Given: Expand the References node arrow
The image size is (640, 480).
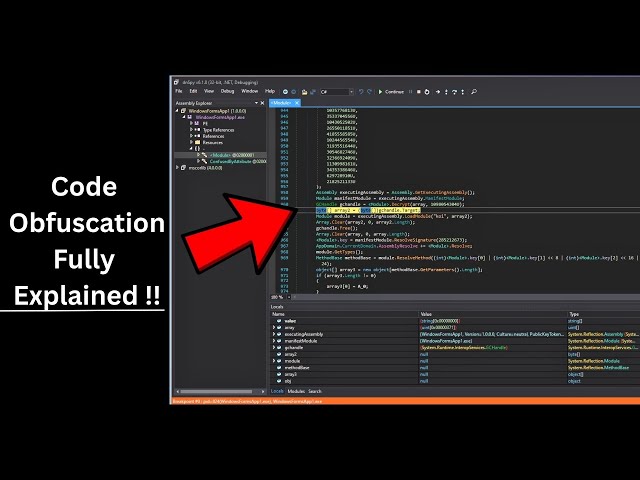Looking at the screenshot, I should (191, 136).
